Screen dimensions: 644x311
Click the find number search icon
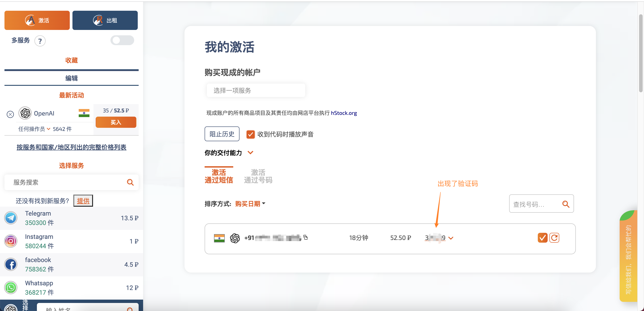(x=566, y=204)
